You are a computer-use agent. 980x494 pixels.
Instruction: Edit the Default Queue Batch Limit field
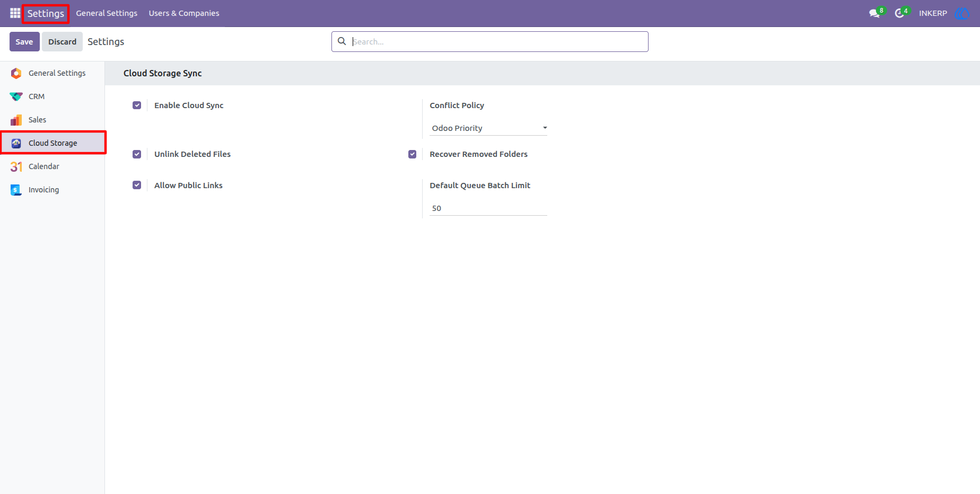[488, 208]
